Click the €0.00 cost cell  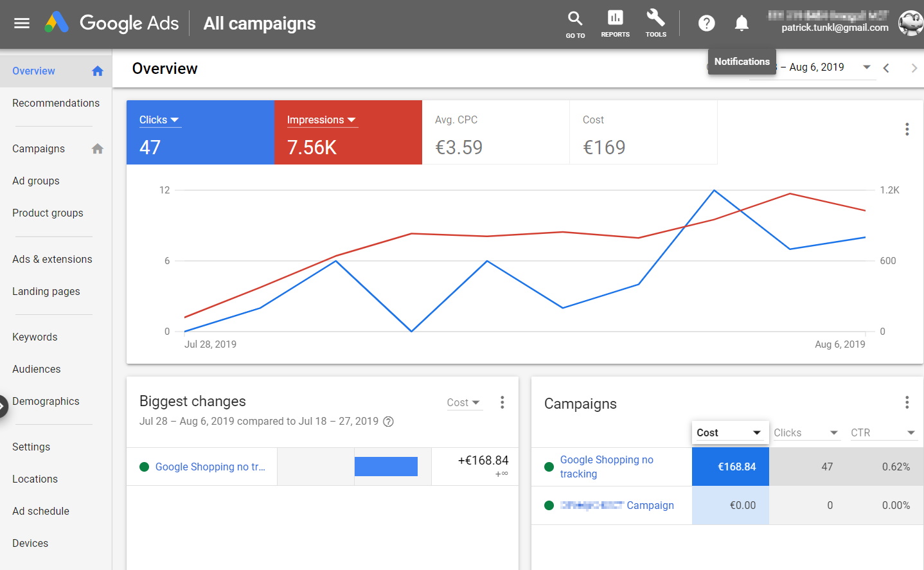(x=731, y=505)
